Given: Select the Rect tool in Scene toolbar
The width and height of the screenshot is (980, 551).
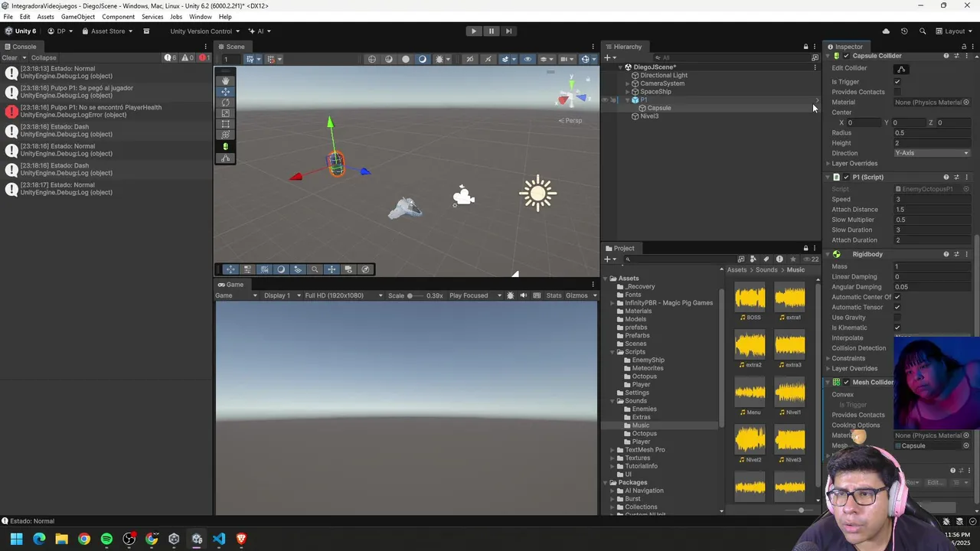Looking at the screenshot, I should (225, 124).
